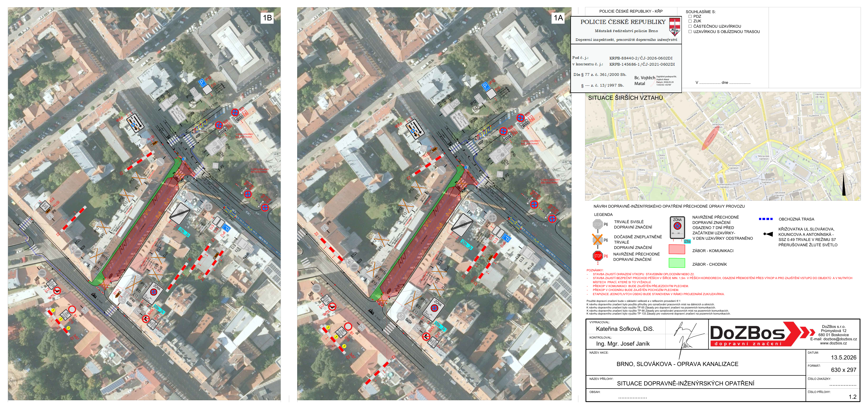Screen dimensions: 868x409
Task: Click reference number 'KRPB-145686-1/ČJ-2021-0602DI'
Action: pos(642,64)
